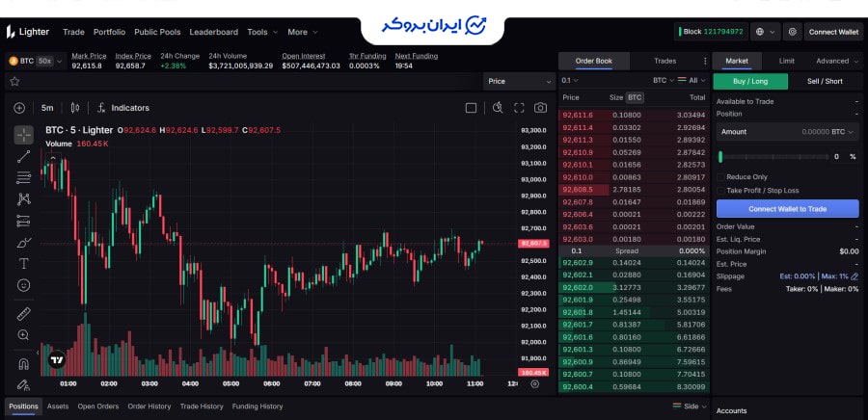Image resolution: width=868 pixels, height=420 pixels.
Task: Expand the BTC market selector chevron
Action: (x=59, y=61)
